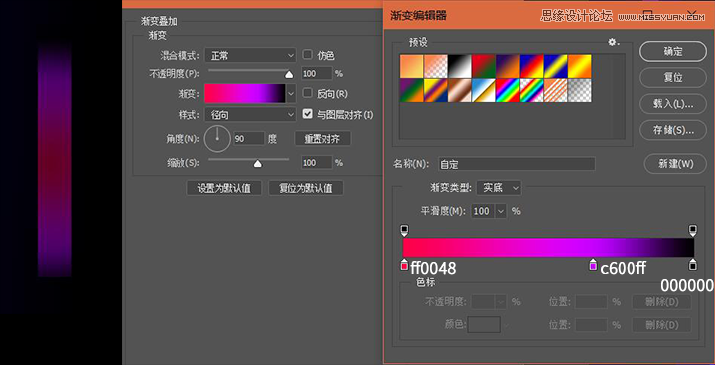Select the ff0048 red color stop
Viewport: 715px width, 365px height.
(x=404, y=265)
